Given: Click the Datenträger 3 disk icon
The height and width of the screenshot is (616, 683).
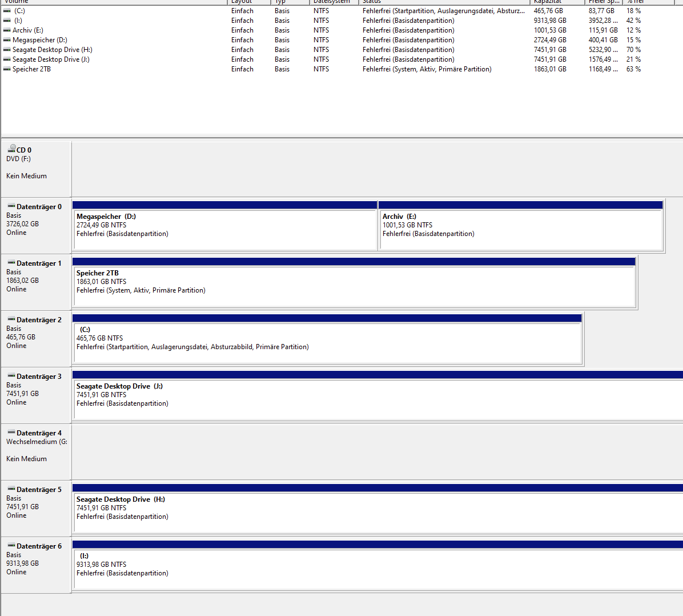Looking at the screenshot, I should point(11,376).
